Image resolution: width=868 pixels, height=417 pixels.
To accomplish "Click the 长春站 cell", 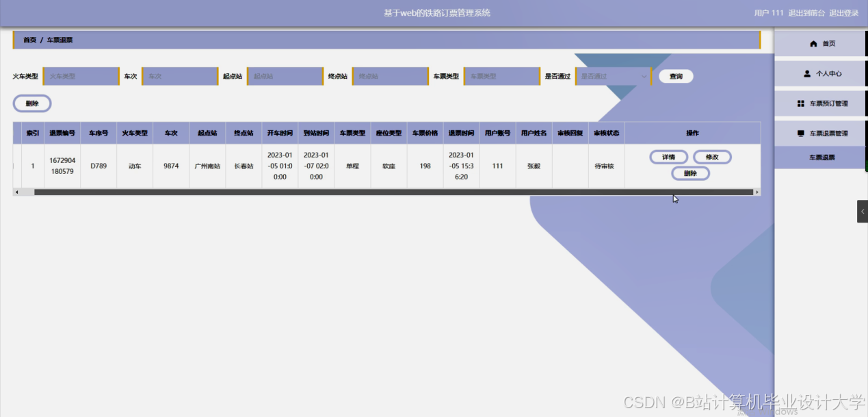I will [244, 166].
